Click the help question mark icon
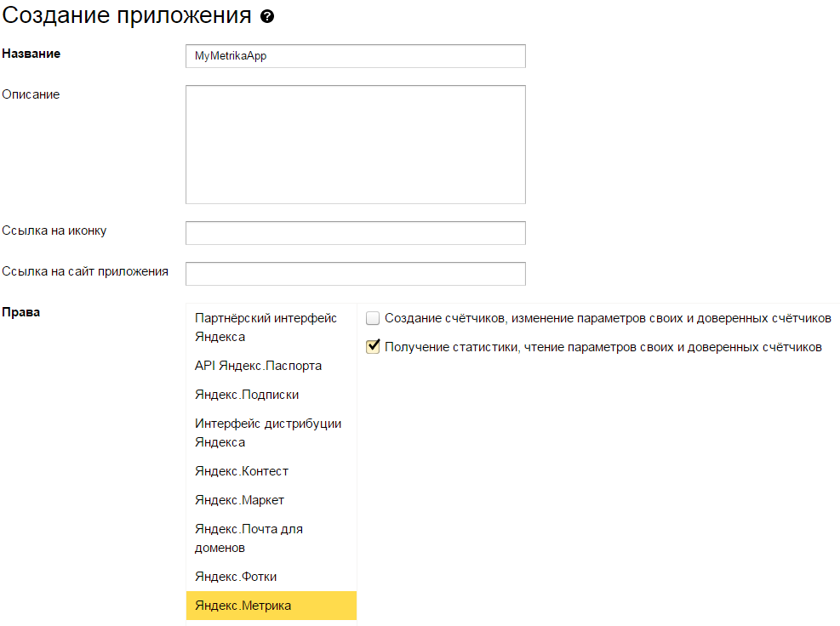Screen dimensions: 840x626 click(267, 17)
